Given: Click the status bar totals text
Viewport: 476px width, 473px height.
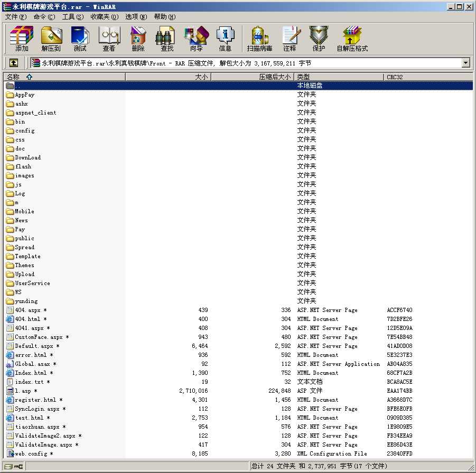Looking at the screenshot, I should click(319, 466).
